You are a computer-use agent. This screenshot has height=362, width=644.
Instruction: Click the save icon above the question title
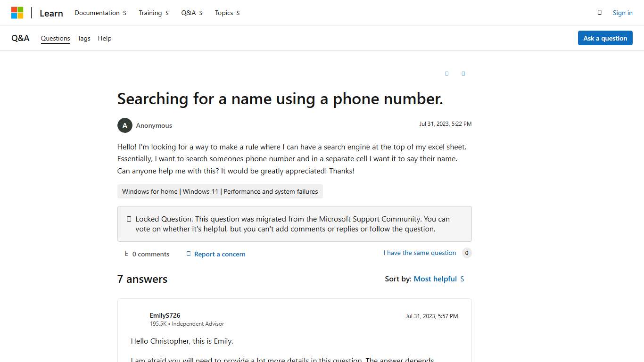446,74
